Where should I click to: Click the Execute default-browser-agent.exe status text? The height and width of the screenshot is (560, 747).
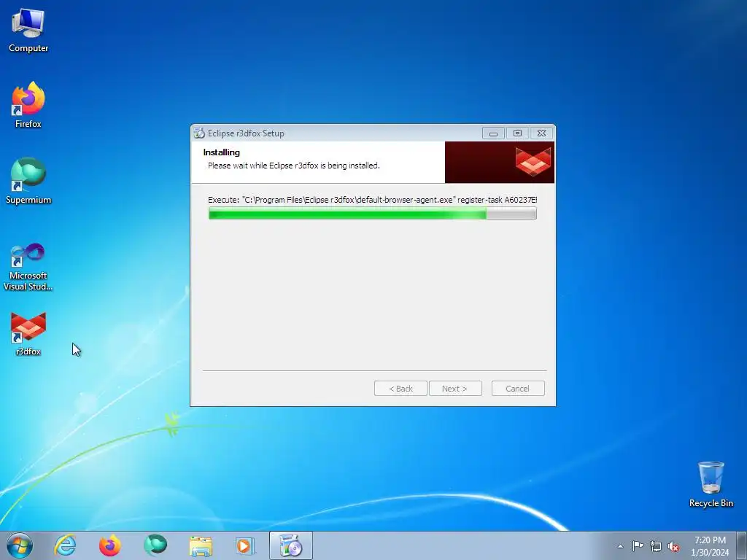[373, 200]
